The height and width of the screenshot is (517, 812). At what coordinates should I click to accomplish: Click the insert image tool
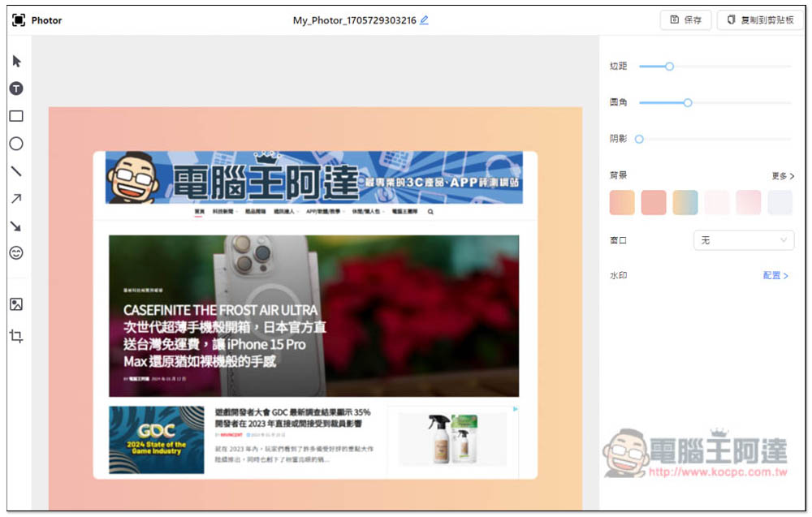point(16,304)
